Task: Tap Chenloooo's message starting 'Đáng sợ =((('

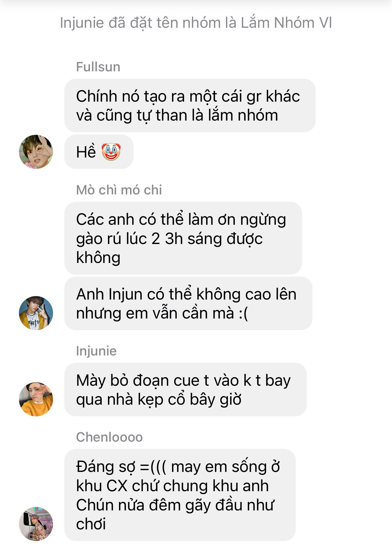Action: coord(180,495)
